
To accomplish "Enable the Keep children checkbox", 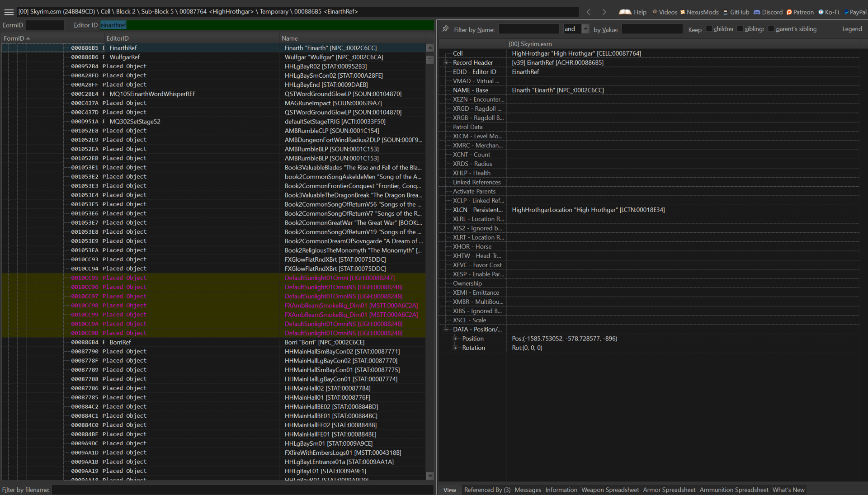I will (x=709, y=29).
